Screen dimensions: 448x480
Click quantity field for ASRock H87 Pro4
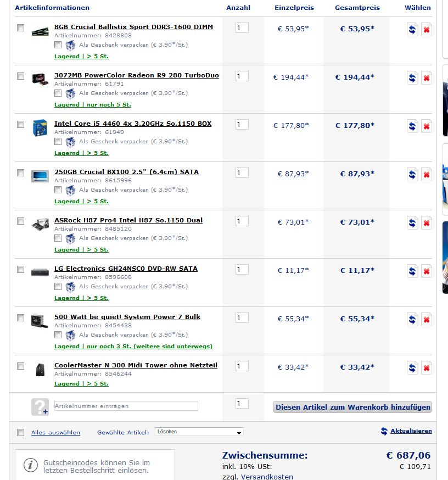pos(242,221)
